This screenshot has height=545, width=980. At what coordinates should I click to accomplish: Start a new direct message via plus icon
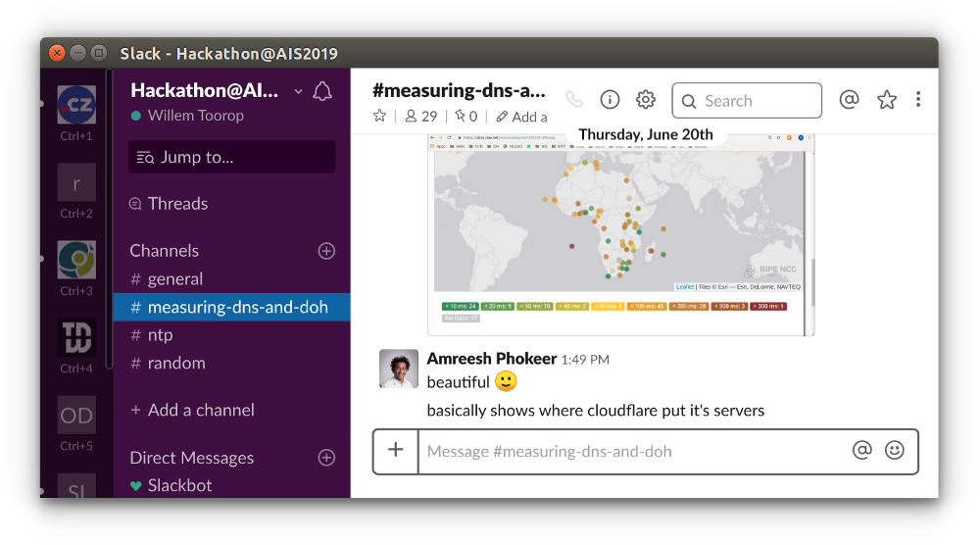tap(326, 458)
